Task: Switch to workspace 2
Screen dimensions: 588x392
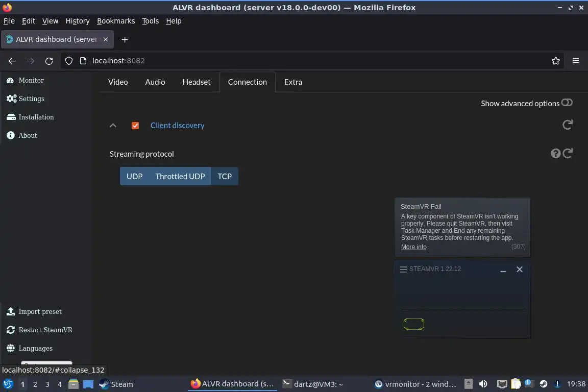Action: (35, 384)
